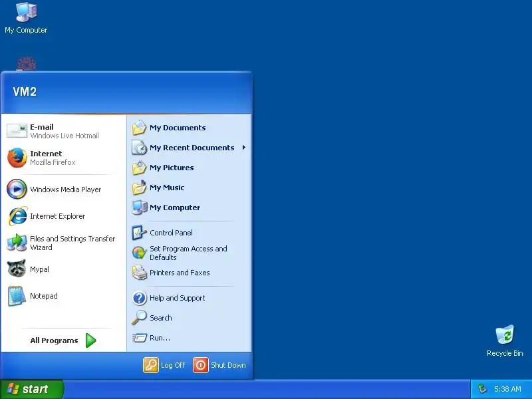The height and width of the screenshot is (399, 532).
Task: Click the Shut Down button text
Action: (x=228, y=365)
